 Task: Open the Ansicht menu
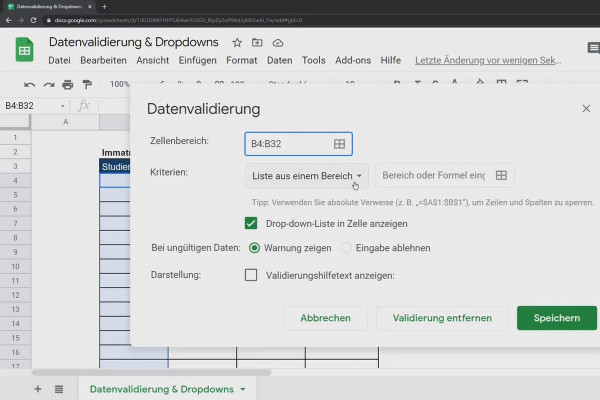pyautogui.click(x=153, y=60)
